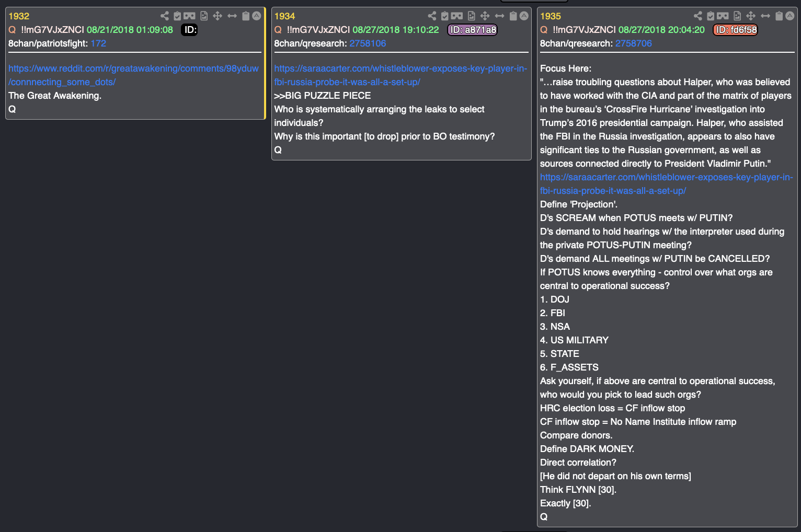This screenshot has height=532, width=801.
Task: Click the clipboard-check icon on post 1935
Action: coord(711,16)
